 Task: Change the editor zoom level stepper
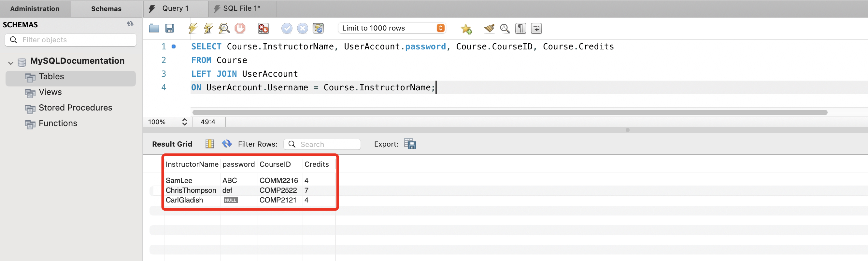[184, 122]
